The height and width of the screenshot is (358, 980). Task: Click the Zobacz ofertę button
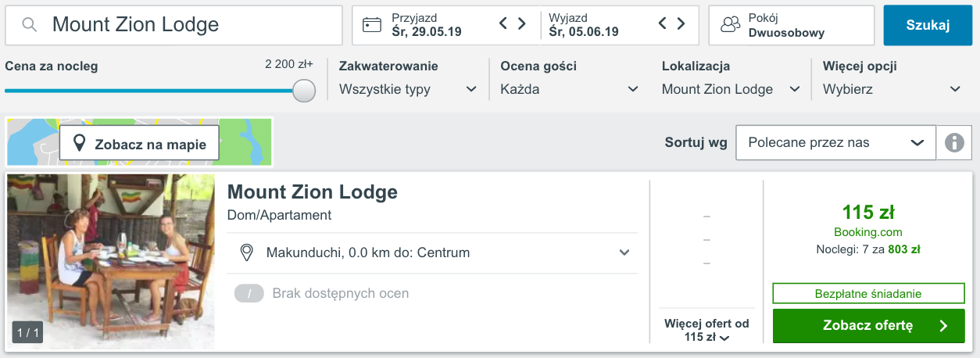(x=868, y=326)
